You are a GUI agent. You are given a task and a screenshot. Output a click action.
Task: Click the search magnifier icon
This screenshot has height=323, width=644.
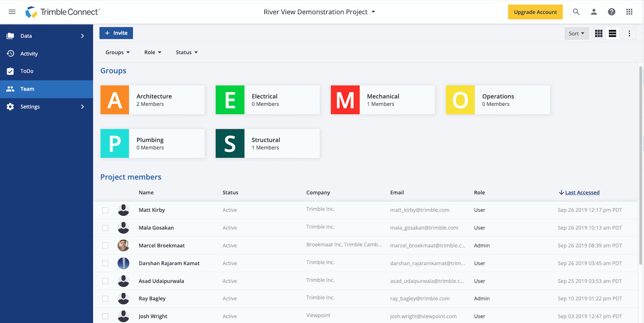tap(576, 12)
